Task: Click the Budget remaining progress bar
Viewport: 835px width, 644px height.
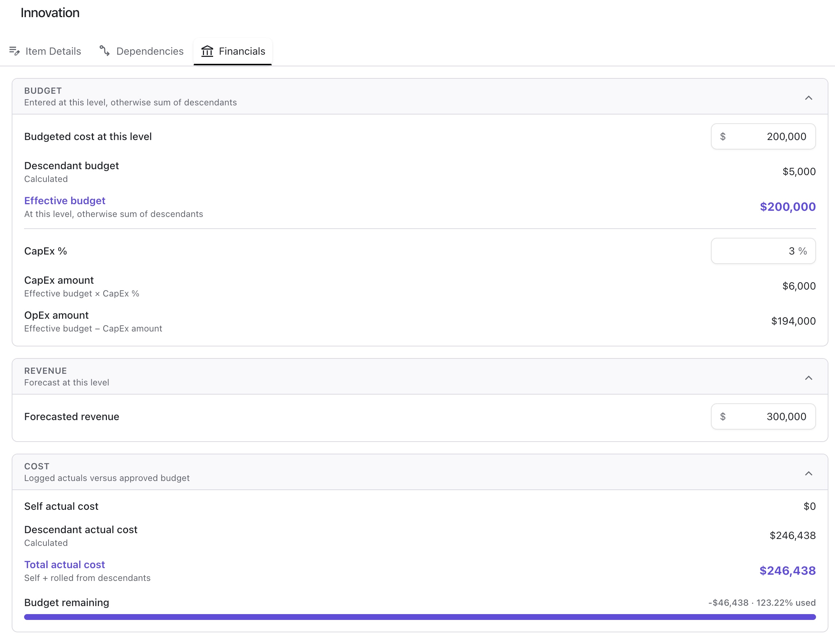Action: [x=420, y=617]
